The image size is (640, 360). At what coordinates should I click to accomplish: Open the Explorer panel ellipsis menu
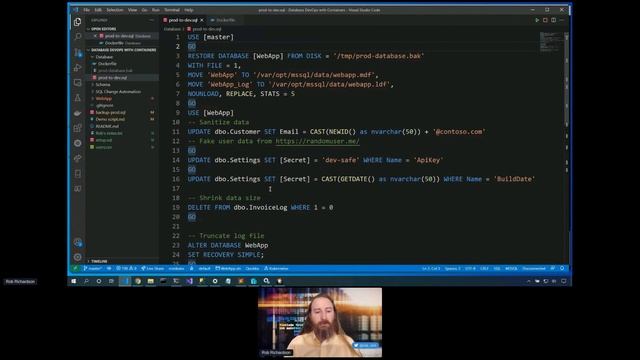coord(151,20)
